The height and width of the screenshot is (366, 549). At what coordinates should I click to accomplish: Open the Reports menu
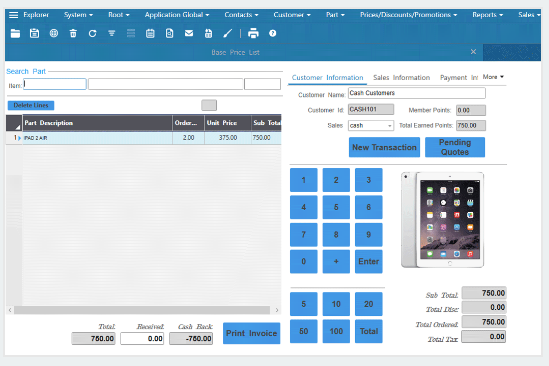pyautogui.click(x=487, y=15)
